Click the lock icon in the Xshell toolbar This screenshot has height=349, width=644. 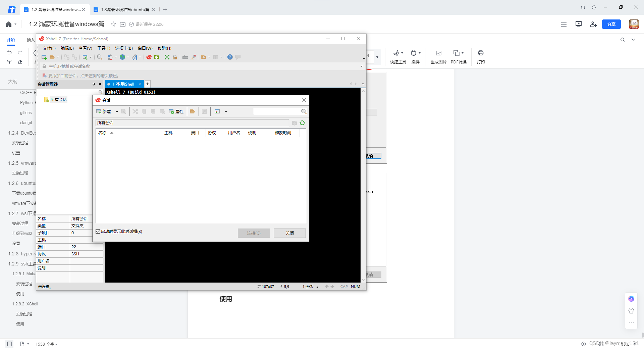(175, 57)
